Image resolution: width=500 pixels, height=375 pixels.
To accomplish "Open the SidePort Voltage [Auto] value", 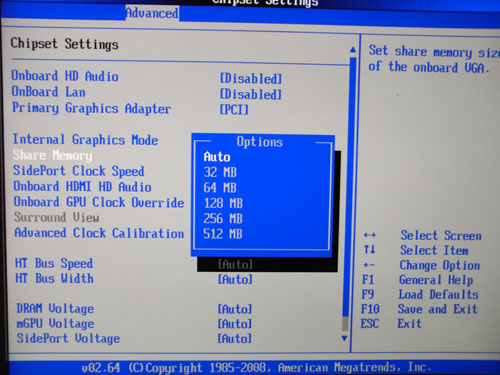I will tap(235, 339).
